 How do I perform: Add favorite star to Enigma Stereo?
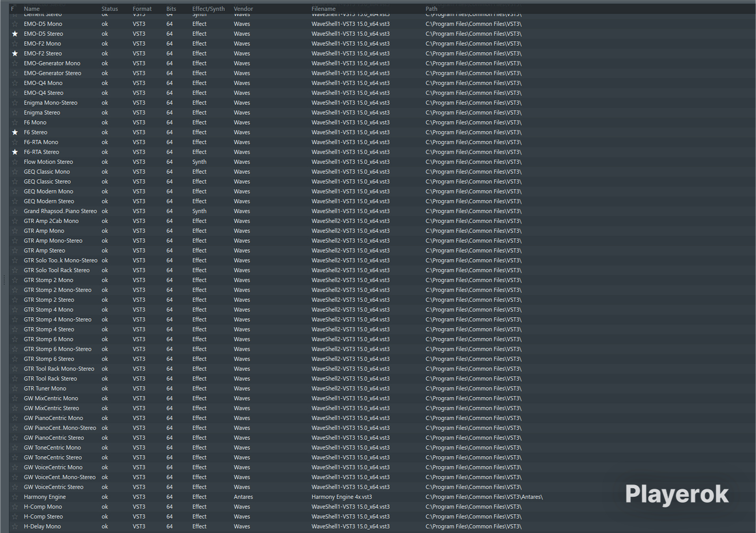(15, 112)
